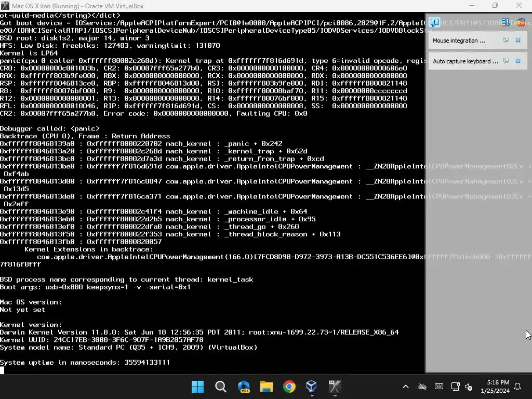The image size is (532, 399).
Task: Click the 'Not yet set' text
Action: [22, 310]
